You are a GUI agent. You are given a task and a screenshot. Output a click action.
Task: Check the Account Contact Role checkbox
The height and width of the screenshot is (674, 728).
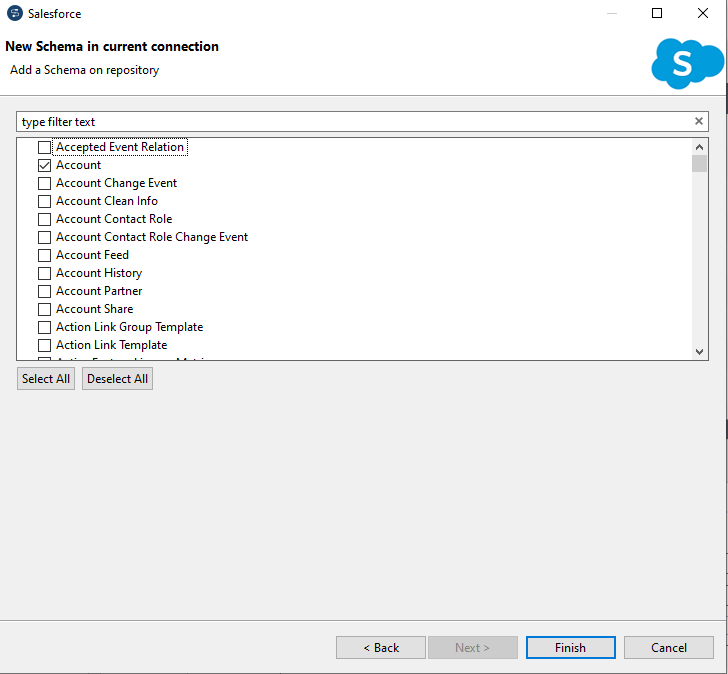(x=45, y=220)
